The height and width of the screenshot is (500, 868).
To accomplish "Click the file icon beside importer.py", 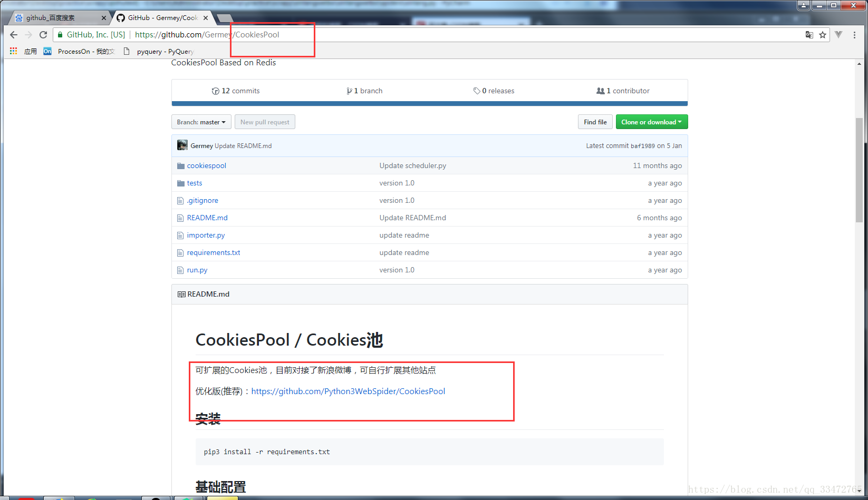I will click(180, 236).
